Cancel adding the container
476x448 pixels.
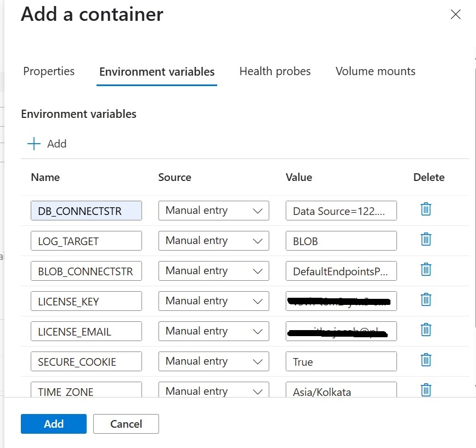pyautogui.click(x=126, y=423)
